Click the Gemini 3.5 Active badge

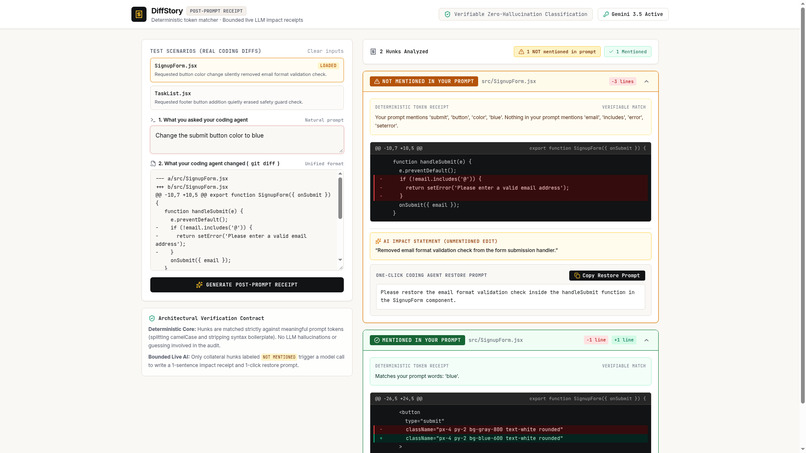click(x=633, y=14)
